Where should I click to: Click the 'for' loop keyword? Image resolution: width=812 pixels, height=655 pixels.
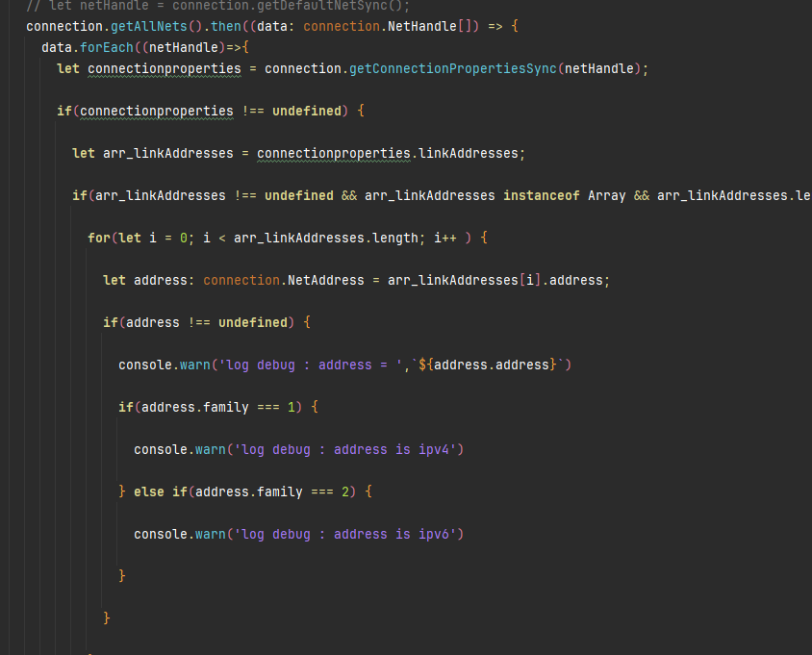(98, 239)
